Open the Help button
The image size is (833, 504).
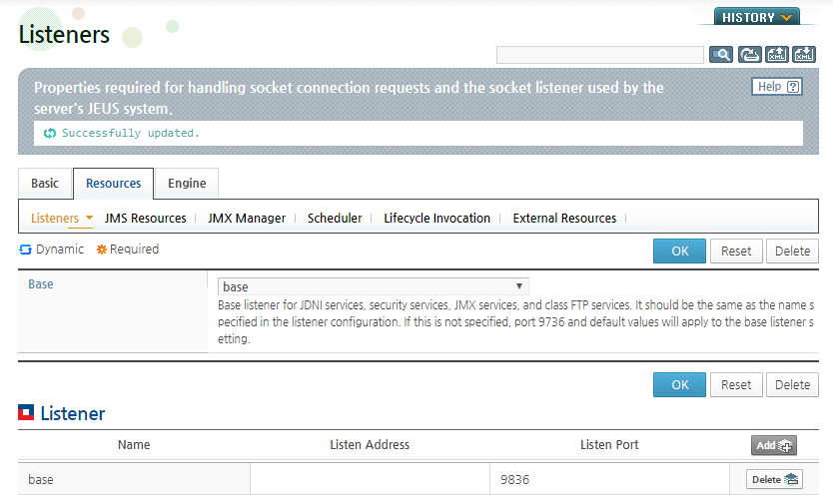(x=777, y=87)
